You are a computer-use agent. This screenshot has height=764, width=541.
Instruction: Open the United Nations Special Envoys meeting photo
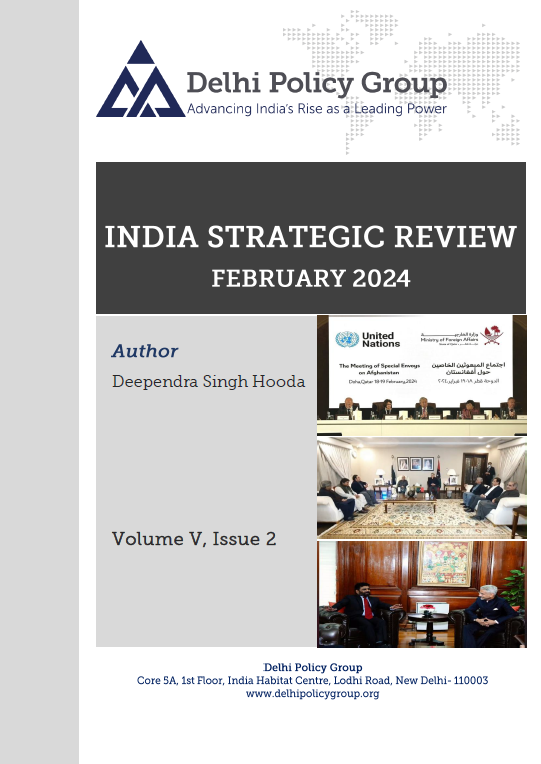[x=422, y=375]
